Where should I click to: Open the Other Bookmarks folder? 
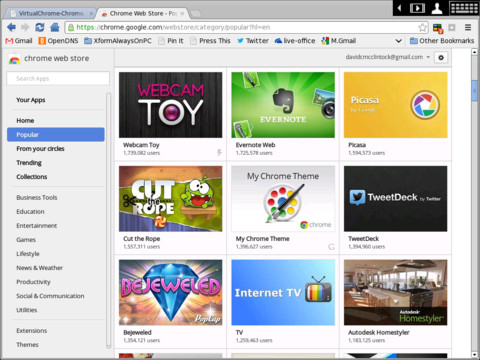pos(442,41)
